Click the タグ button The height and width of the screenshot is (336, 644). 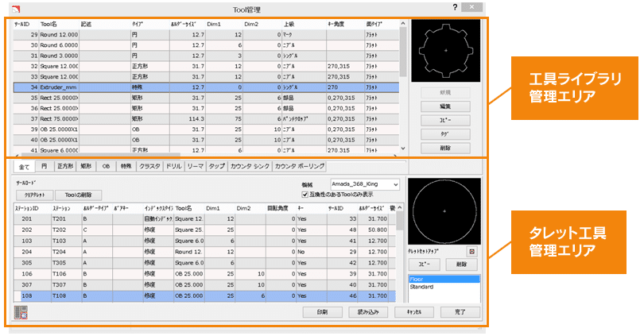point(445,134)
